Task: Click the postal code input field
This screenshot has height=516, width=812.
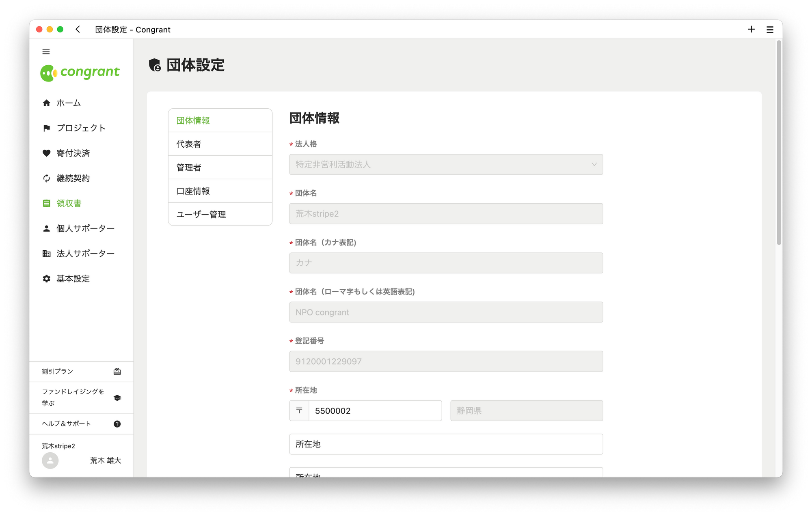Action: pos(374,411)
